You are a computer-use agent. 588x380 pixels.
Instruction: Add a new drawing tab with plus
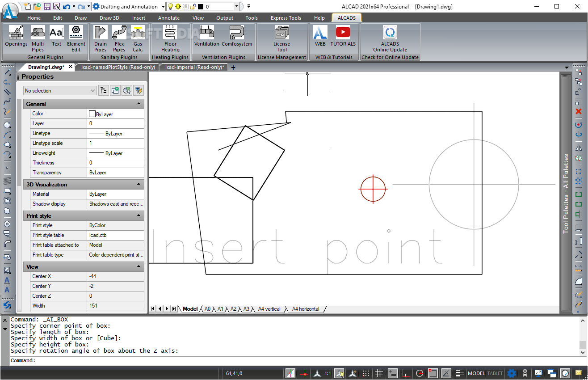pos(233,68)
